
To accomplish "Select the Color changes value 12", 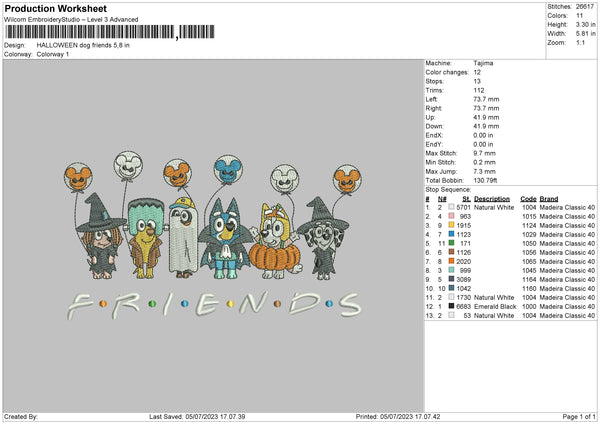I will 477,72.
